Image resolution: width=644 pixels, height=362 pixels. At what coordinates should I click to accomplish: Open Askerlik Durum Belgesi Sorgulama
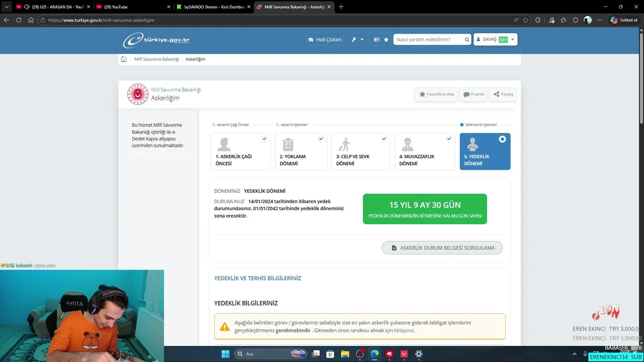click(442, 248)
